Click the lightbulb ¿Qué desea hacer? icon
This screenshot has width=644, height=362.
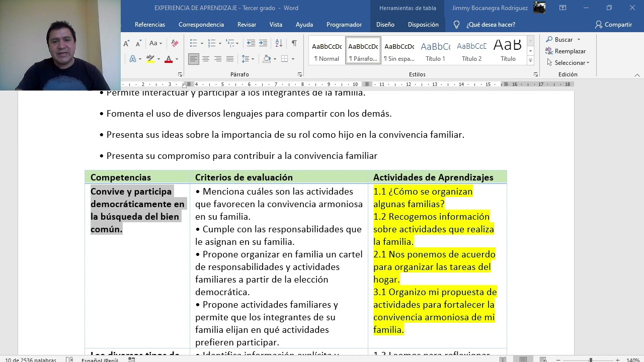point(456,24)
